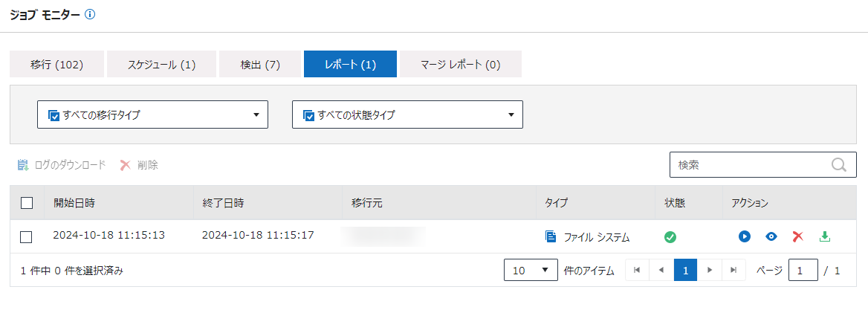
Task: Go to the last page arrow
Action: pyautogui.click(x=733, y=270)
